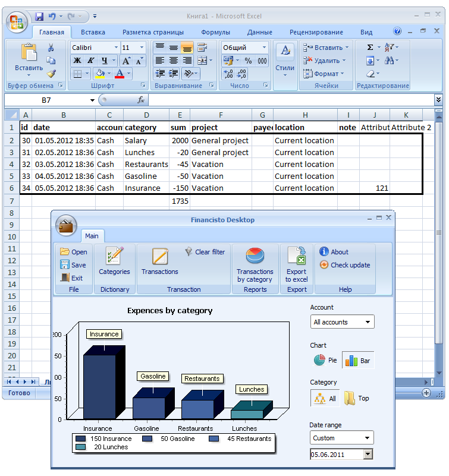Open Styles gallery in Excel ribbon
The height and width of the screenshot is (476, 449).
click(x=285, y=60)
